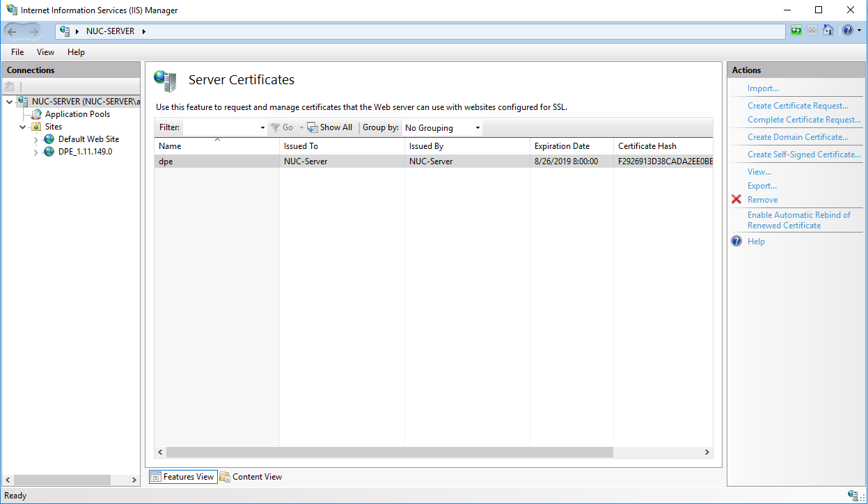Sort by Expiration Date column header
Screen dimensions: 868x504
[x=562, y=146]
